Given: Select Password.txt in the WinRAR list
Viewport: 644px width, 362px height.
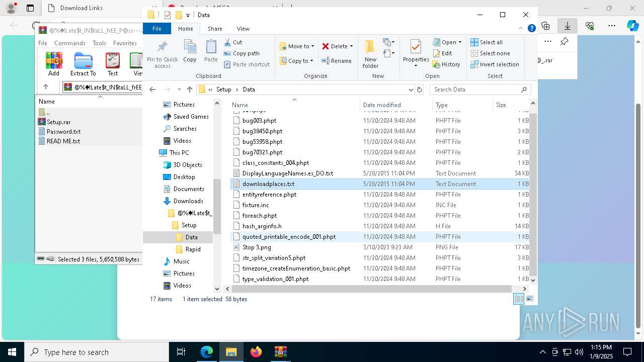Looking at the screenshot, I should (x=63, y=132).
